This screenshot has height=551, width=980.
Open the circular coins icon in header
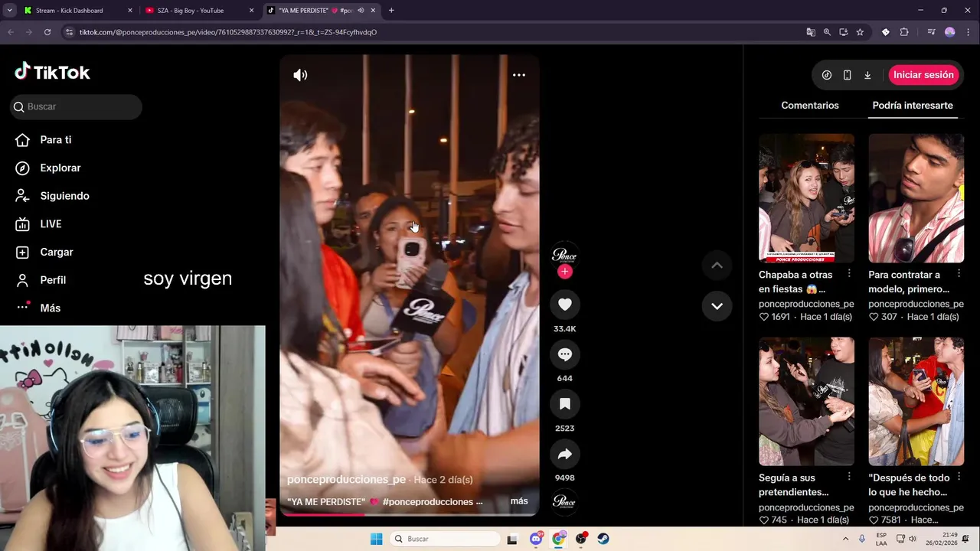point(827,75)
